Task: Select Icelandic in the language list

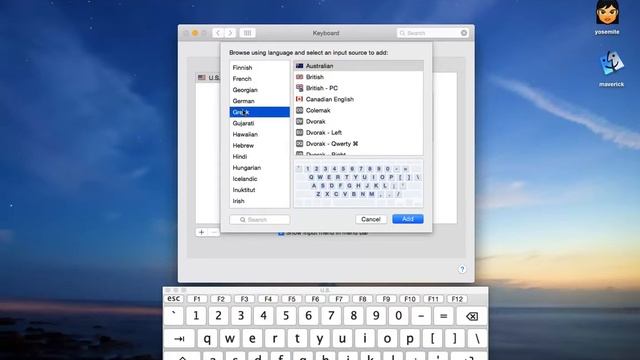Action: tap(259, 178)
